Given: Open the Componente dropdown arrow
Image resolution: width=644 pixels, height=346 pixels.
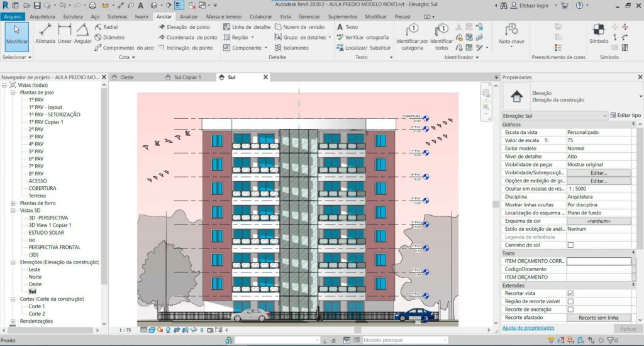Looking at the screenshot, I should 266,48.
